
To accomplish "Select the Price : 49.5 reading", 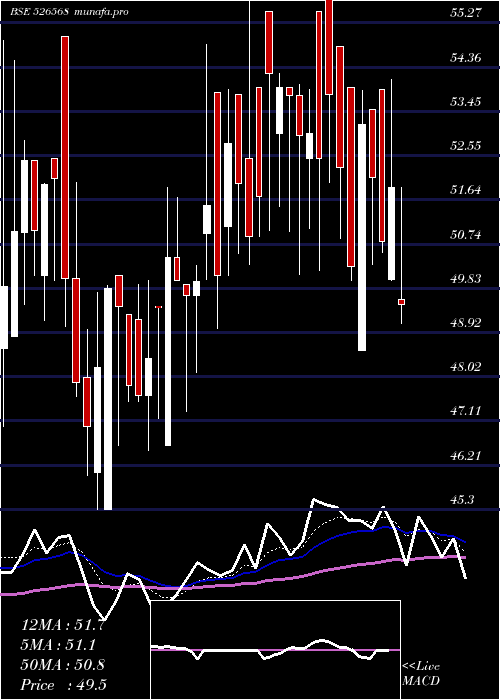I will (63, 685).
